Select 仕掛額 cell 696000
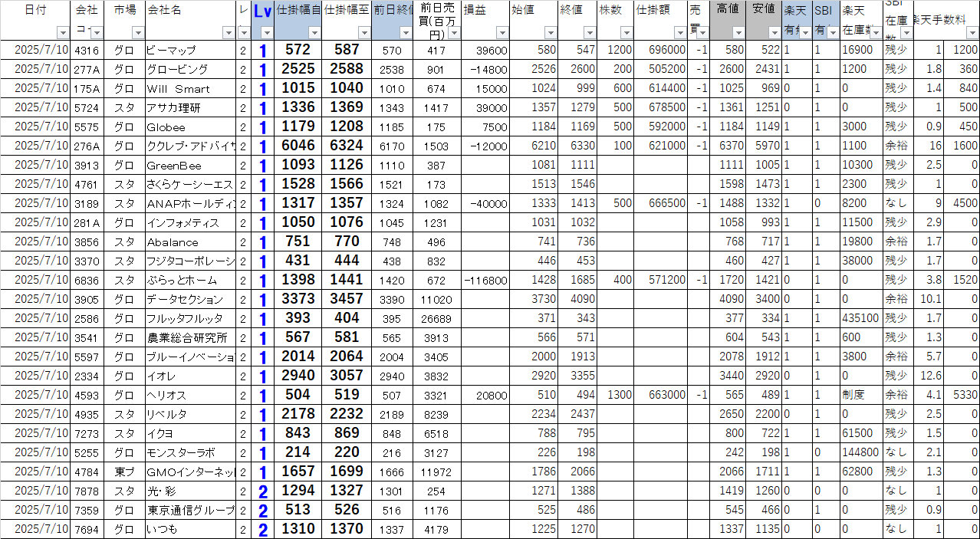 (661, 50)
